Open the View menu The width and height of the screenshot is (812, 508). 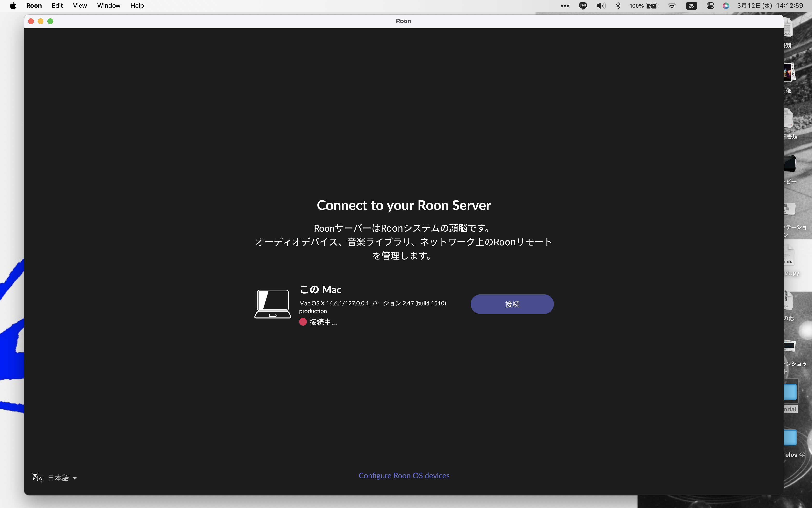point(80,6)
